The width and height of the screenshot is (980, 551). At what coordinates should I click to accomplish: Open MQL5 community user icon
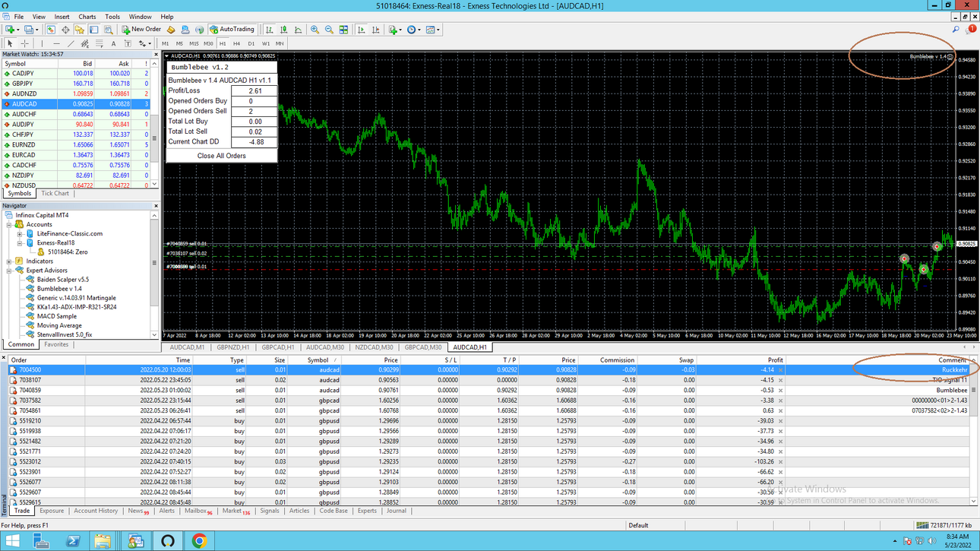(185, 30)
